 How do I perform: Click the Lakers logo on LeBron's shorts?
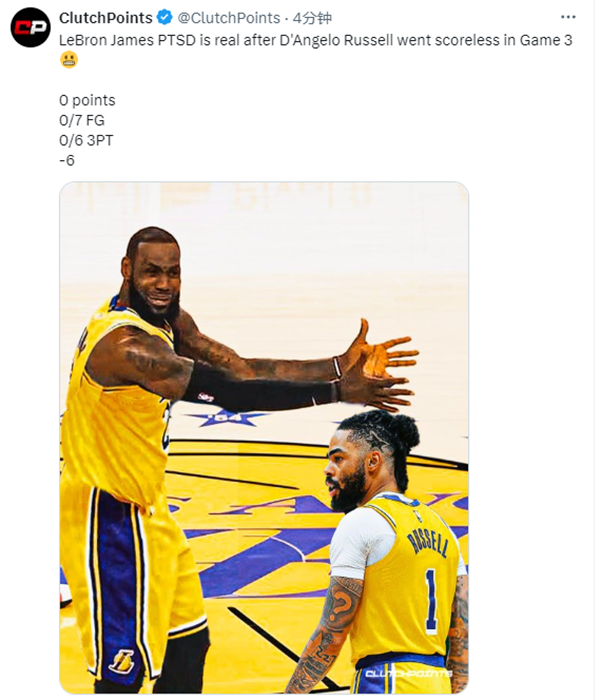click(x=122, y=661)
